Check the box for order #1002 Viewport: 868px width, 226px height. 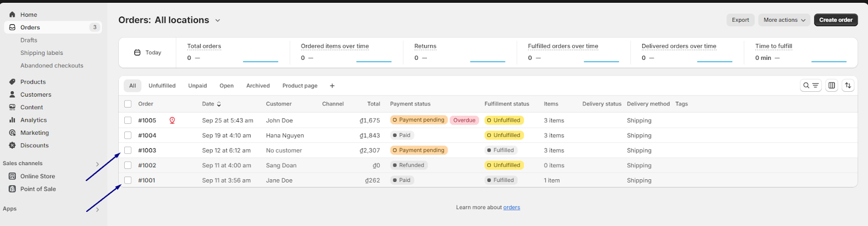point(128,165)
